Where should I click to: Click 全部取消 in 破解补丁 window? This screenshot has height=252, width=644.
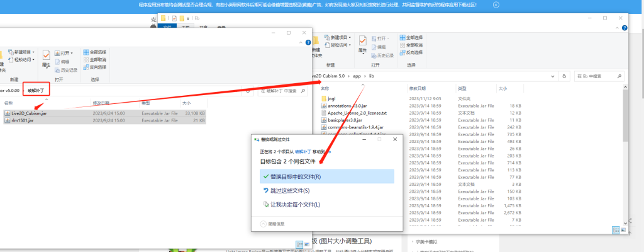[95, 60]
